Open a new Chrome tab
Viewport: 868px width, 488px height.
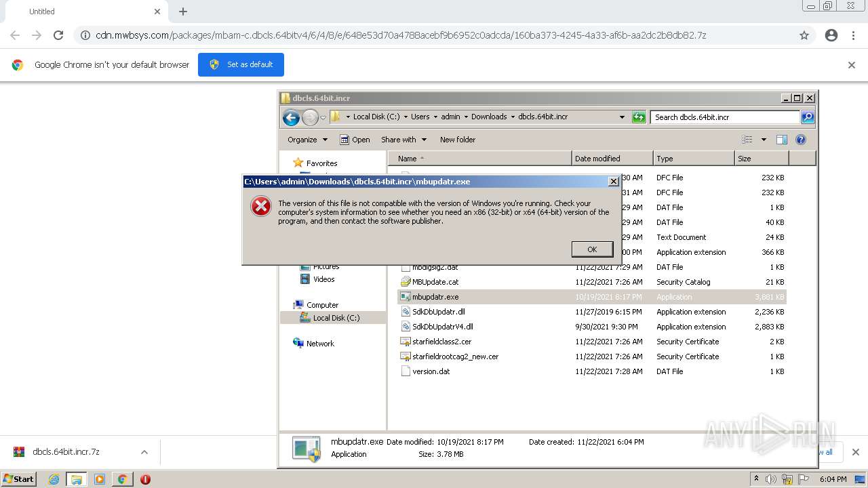point(183,12)
